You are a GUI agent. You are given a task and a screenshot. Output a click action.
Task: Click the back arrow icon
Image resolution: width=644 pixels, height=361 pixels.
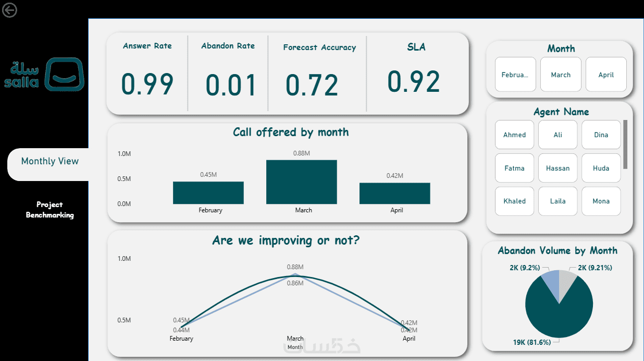(x=9, y=10)
